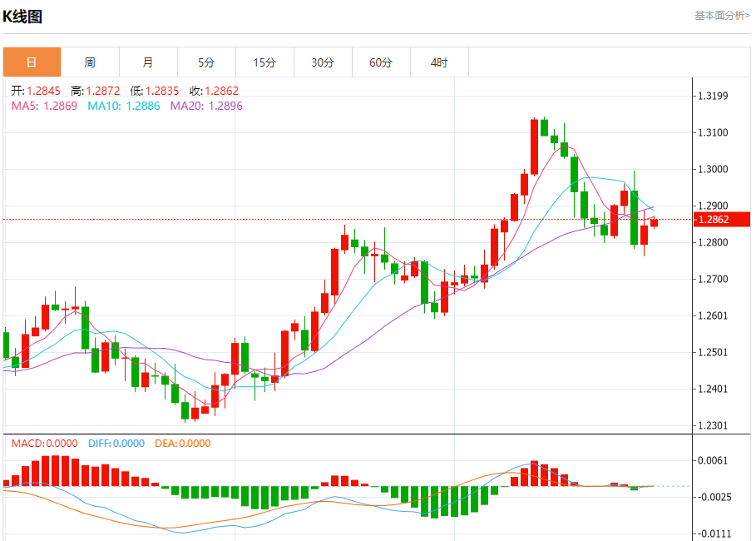756x541 pixels.
Task: Click the latest candlestick at the right edge
Action: pos(655,222)
